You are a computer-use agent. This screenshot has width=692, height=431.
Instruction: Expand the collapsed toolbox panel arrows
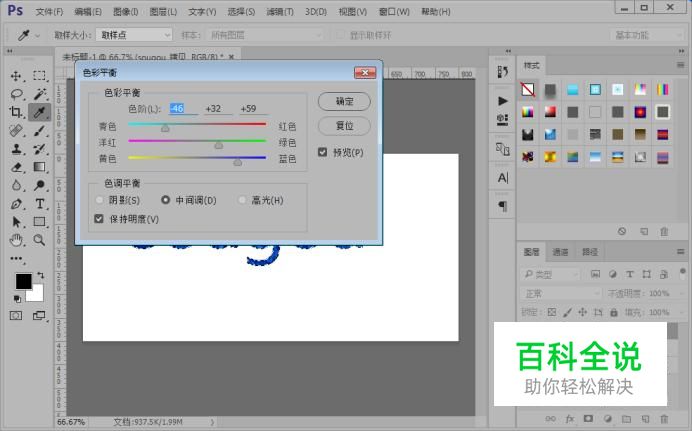click(x=10, y=51)
